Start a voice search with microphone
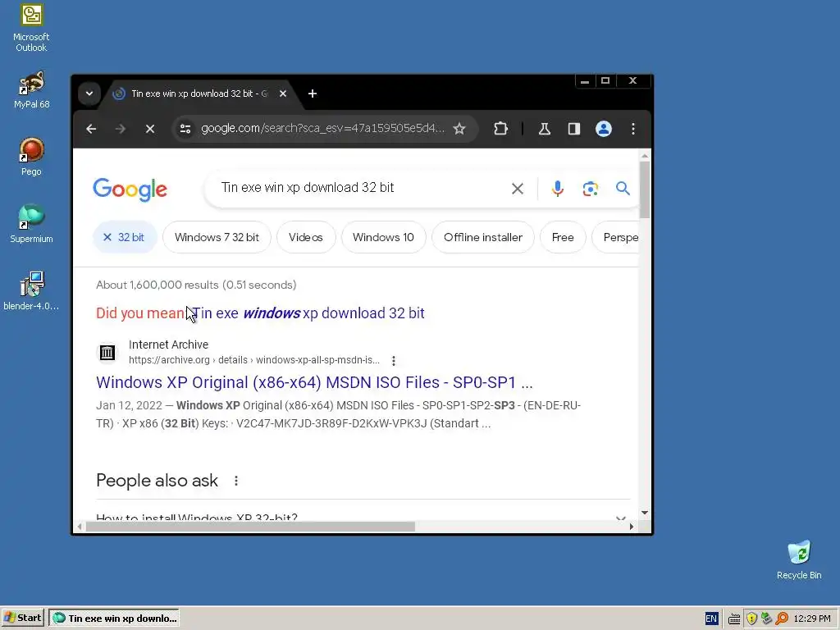 (x=557, y=189)
